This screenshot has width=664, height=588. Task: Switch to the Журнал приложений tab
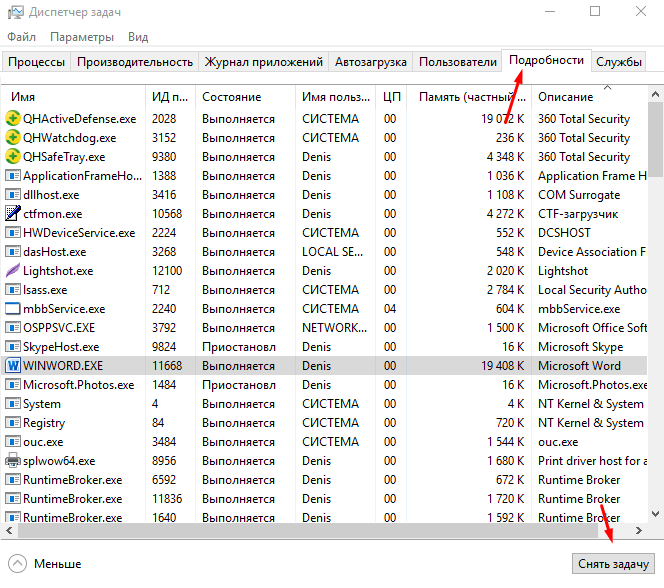click(x=263, y=62)
